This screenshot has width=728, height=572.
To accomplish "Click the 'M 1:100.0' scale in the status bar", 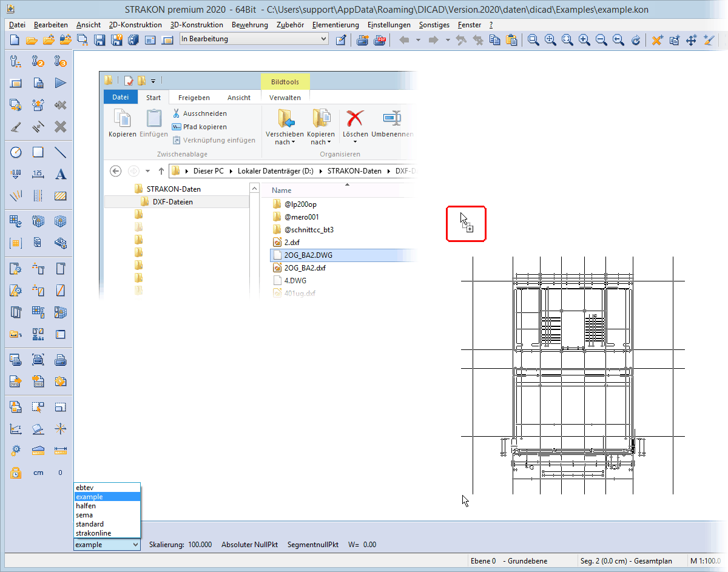I will [707, 561].
